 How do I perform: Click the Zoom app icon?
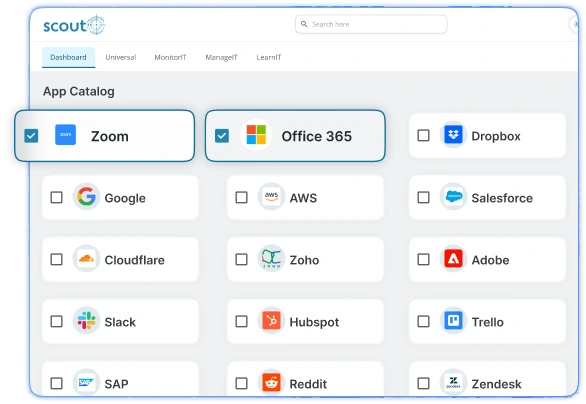(65, 135)
